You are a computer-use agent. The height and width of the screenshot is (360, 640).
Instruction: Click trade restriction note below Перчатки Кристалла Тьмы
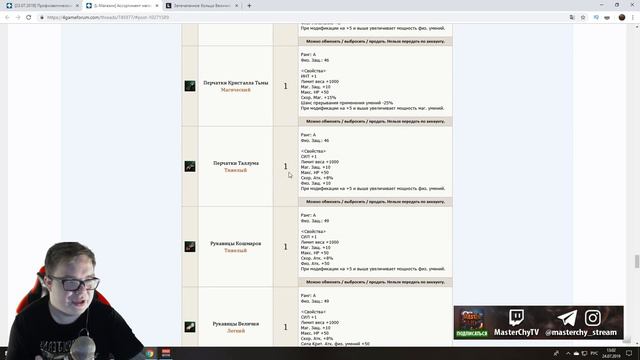pyautogui.click(x=375, y=121)
